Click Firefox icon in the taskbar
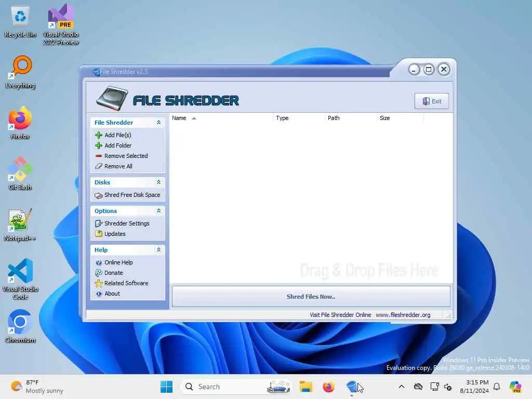This screenshot has width=532, height=399. tap(328, 387)
